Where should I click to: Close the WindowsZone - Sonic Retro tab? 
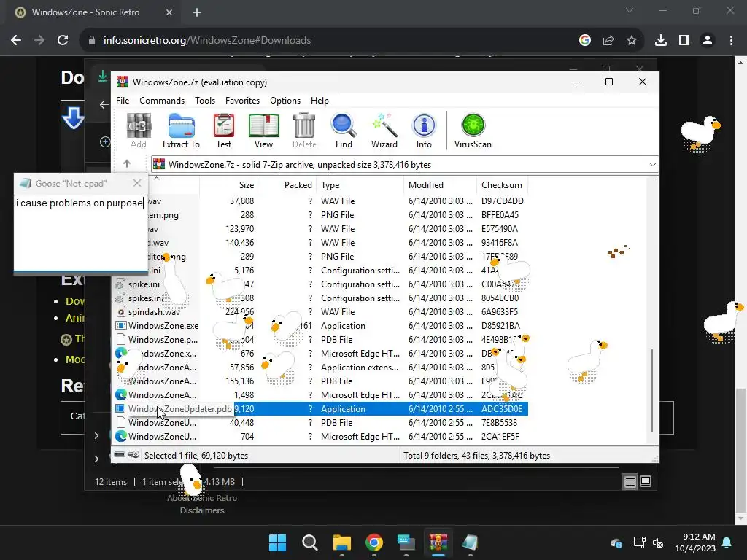pos(169,12)
